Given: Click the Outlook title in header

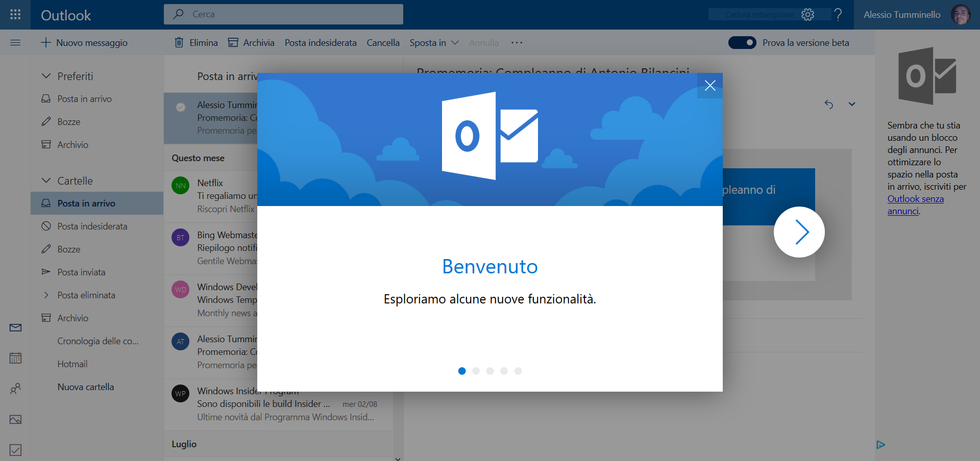Looking at the screenshot, I should pos(66,15).
